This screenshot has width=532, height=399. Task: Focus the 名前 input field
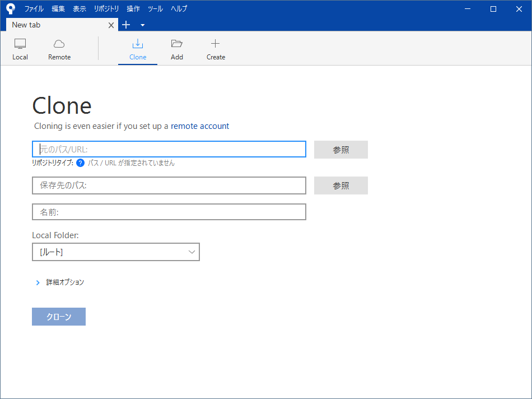[x=169, y=212]
